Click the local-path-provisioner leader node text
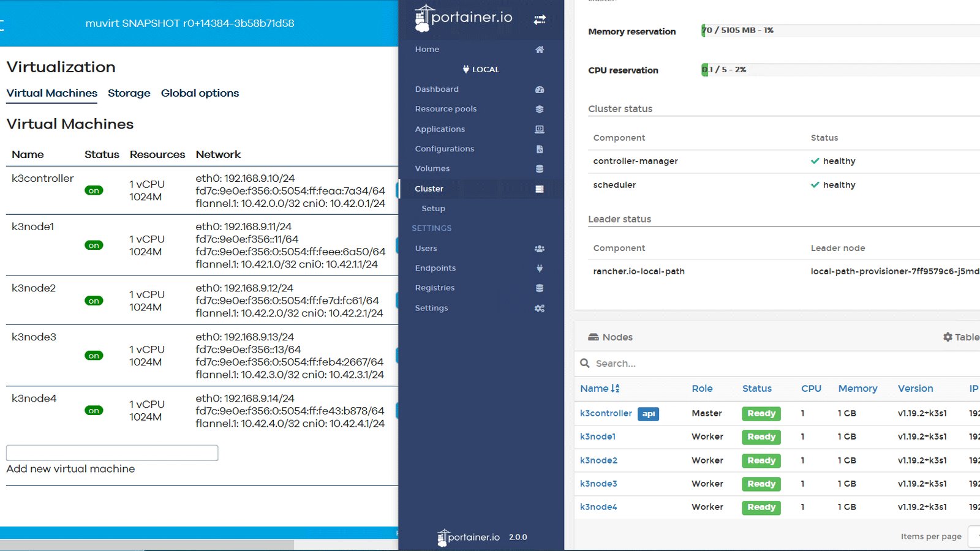Screen dimensions: 980x551 coord(895,271)
